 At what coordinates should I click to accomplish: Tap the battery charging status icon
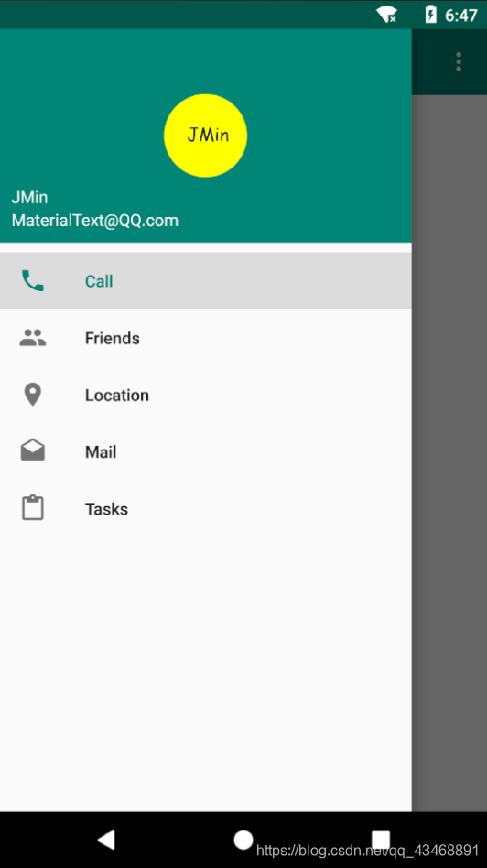click(430, 15)
